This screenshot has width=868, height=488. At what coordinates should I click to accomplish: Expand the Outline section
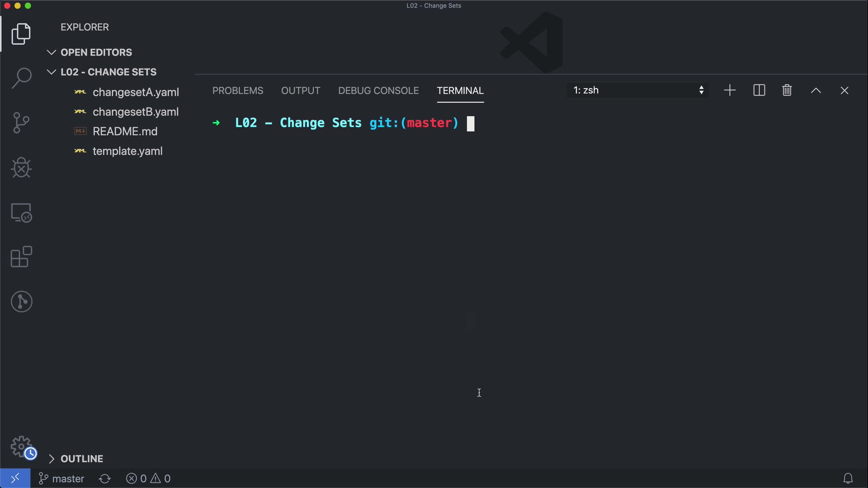(x=52, y=459)
